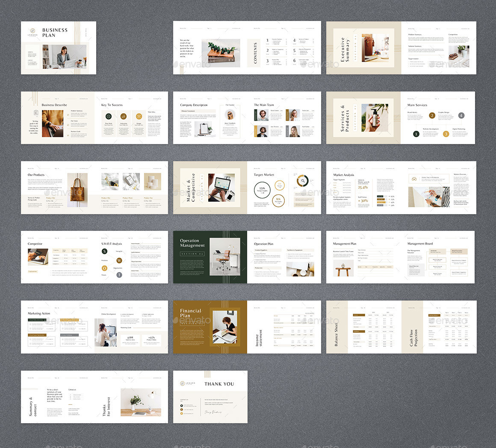Click the gold Design circle icon on Key To Success
The height and width of the screenshot is (448, 496).
coord(139,116)
